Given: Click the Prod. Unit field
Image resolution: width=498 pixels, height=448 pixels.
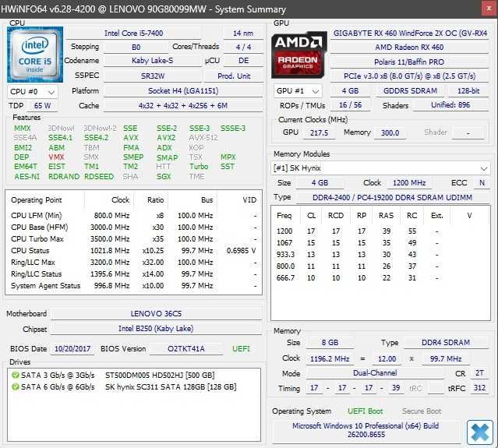Looking at the screenshot, I should (234, 76).
